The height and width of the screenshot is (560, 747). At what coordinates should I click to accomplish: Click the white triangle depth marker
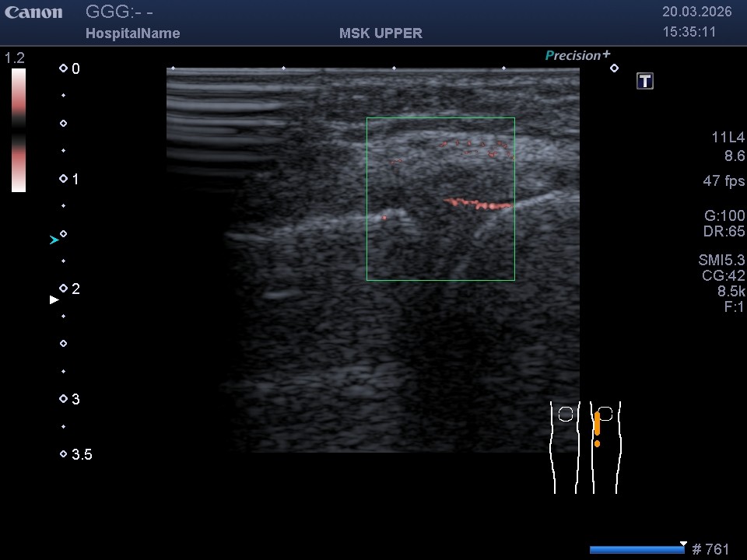54,299
